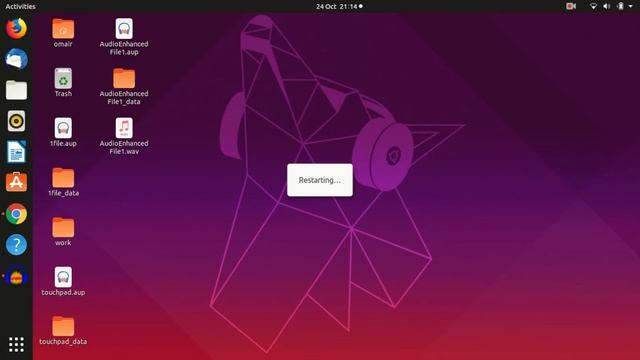Open Ubuntu Software from the dock

16,182
